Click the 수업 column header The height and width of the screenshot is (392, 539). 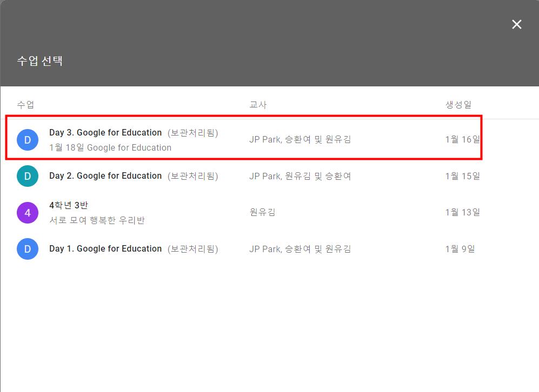click(25, 104)
